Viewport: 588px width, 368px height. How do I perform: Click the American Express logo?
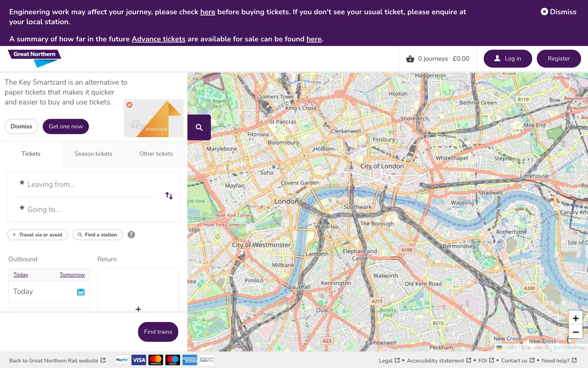[x=190, y=360]
